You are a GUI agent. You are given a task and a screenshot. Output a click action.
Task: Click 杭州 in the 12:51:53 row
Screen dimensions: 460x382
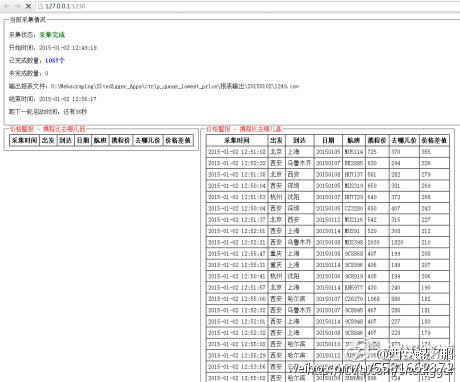(x=277, y=197)
